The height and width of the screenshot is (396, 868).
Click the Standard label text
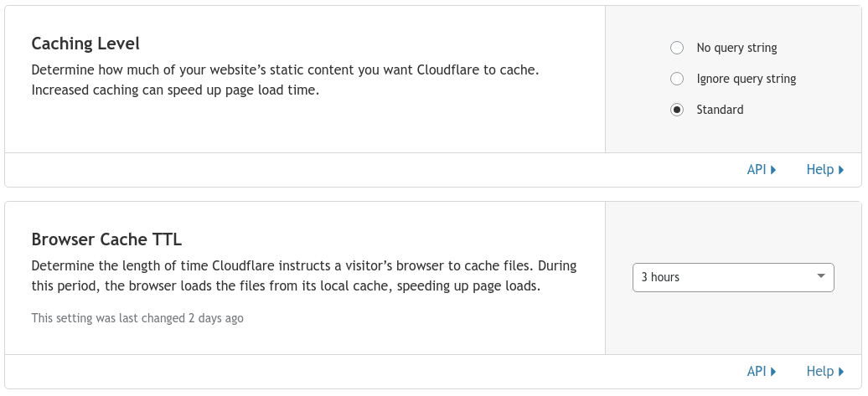click(720, 110)
